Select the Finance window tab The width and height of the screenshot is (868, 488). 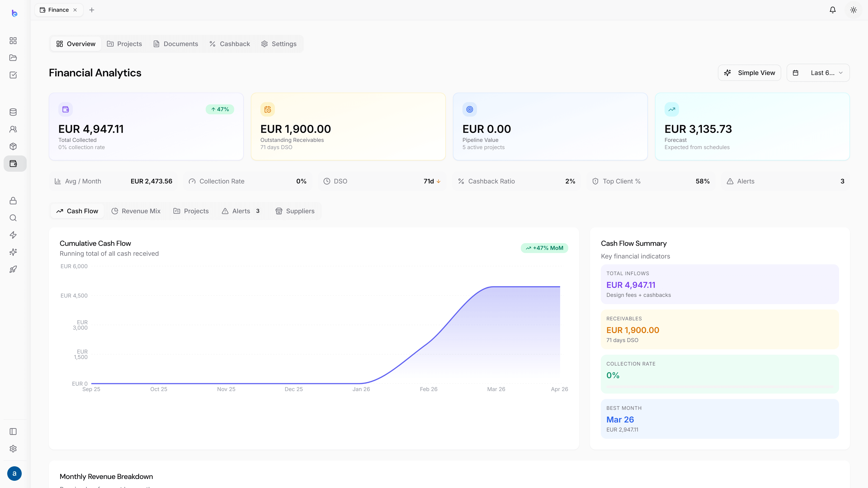click(x=59, y=10)
